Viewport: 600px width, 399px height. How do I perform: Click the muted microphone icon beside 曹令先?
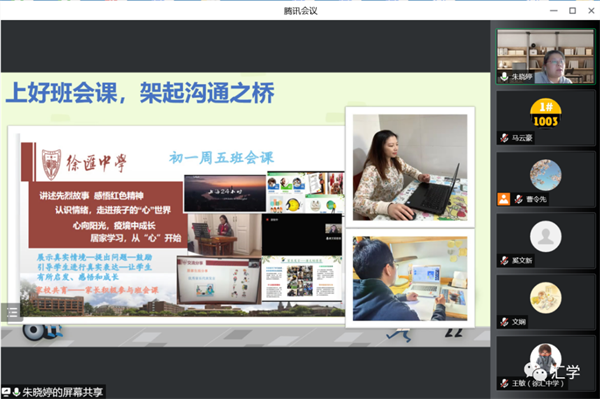click(x=518, y=199)
